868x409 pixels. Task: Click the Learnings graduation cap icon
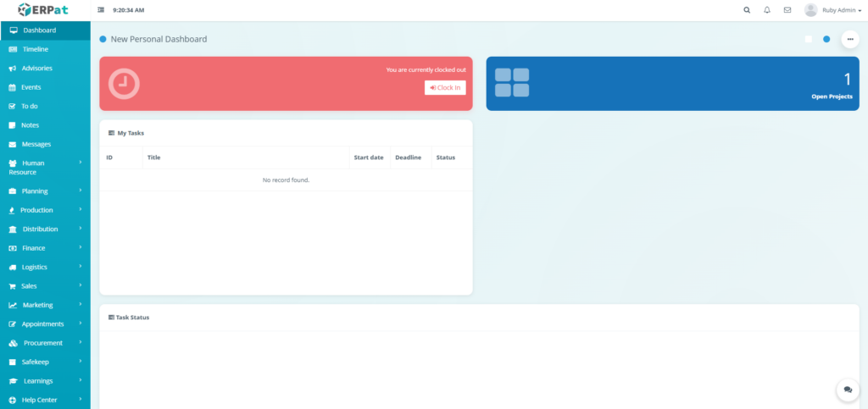pyautogui.click(x=14, y=381)
